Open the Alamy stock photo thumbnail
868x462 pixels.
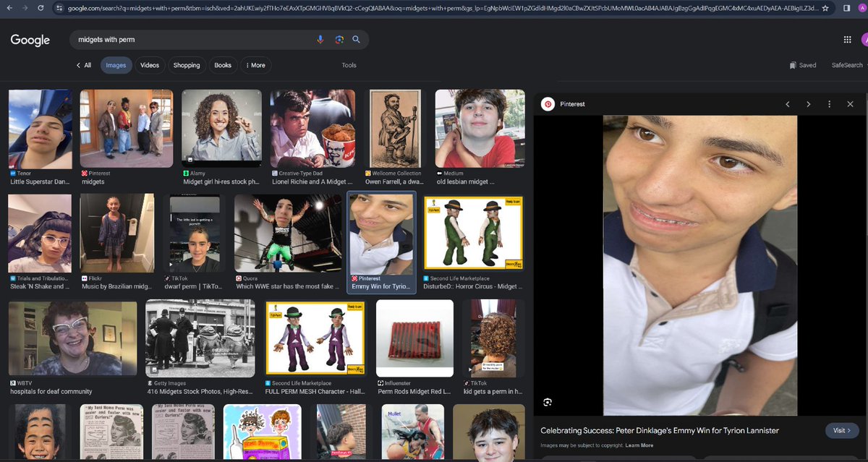221,129
